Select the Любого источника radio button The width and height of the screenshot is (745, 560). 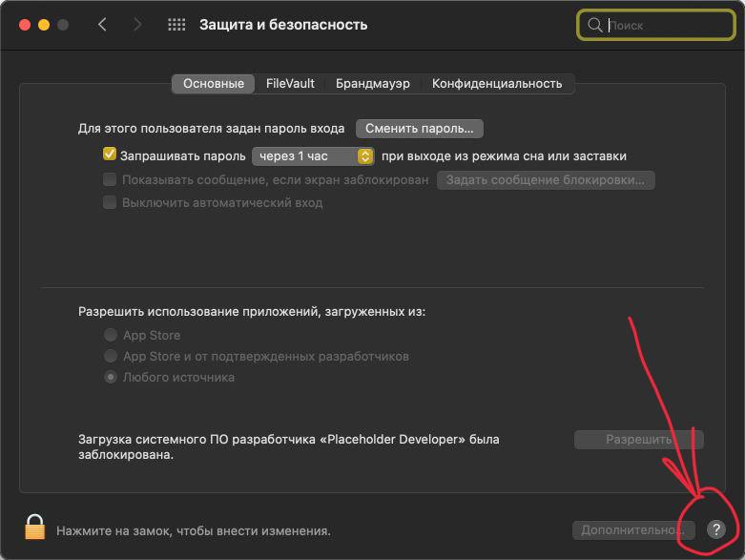pos(111,377)
